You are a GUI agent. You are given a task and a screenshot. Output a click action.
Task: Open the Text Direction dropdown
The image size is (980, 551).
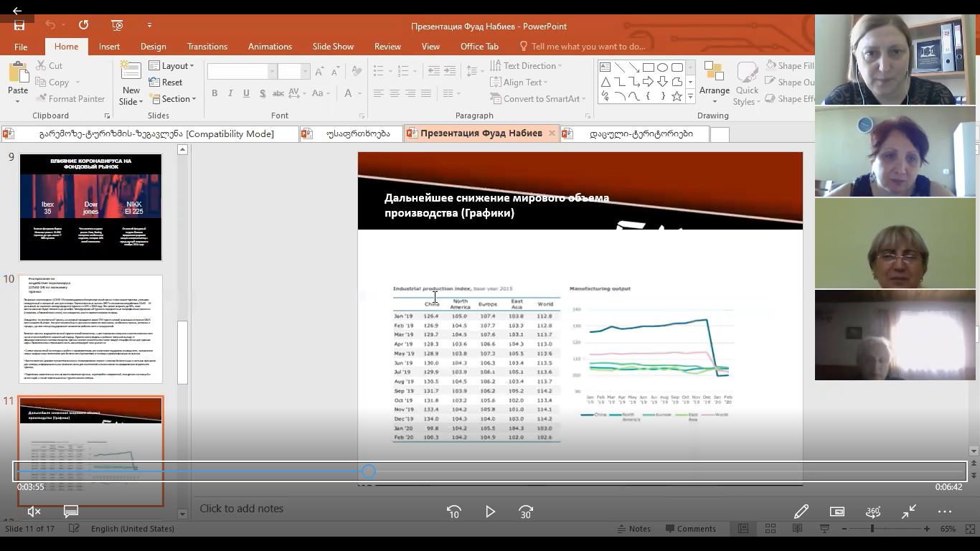tap(526, 65)
